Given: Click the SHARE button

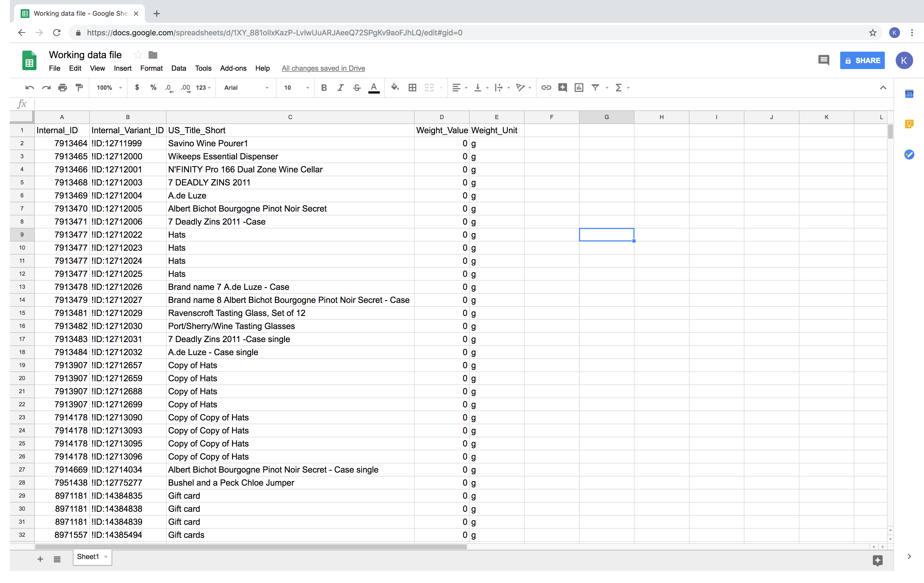Looking at the screenshot, I should pos(862,60).
